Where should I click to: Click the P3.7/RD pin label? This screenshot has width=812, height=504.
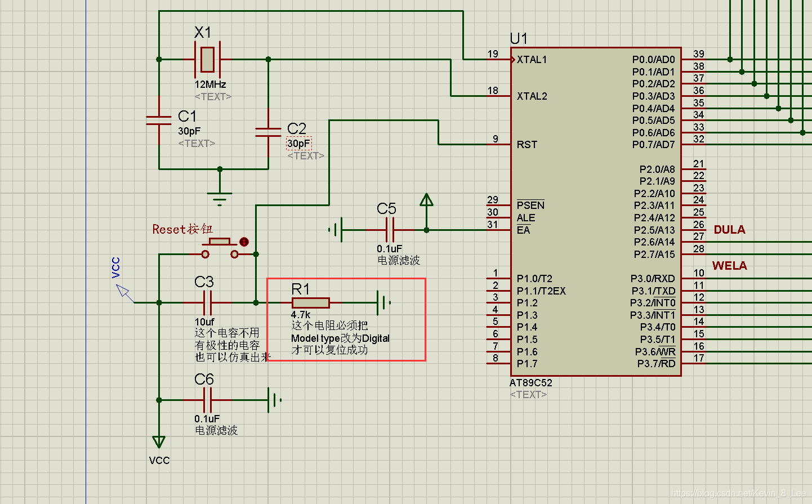pos(656,364)
